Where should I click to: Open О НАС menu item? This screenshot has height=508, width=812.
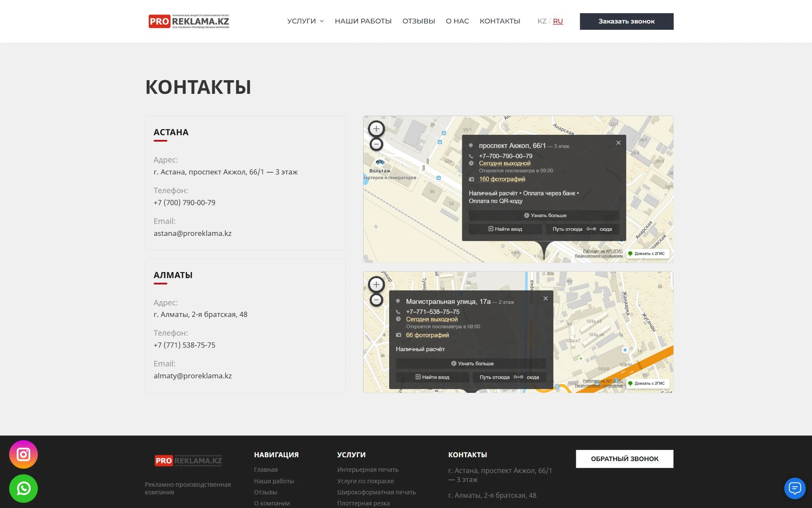point(457,21)
